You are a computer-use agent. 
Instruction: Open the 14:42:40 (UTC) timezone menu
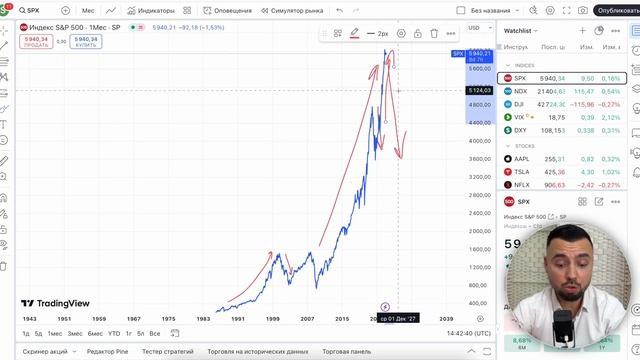[469, 333]
